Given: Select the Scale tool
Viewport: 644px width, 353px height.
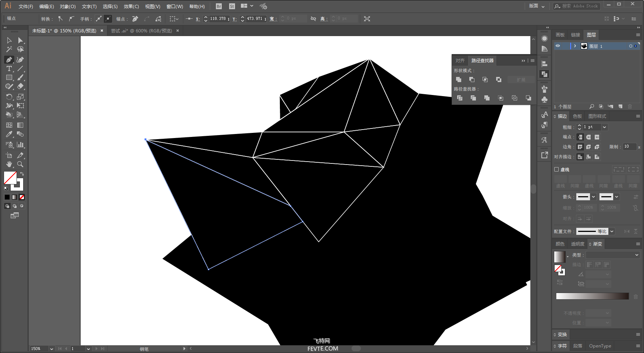Looking at the screenshot, I should (x=21, y=97).
